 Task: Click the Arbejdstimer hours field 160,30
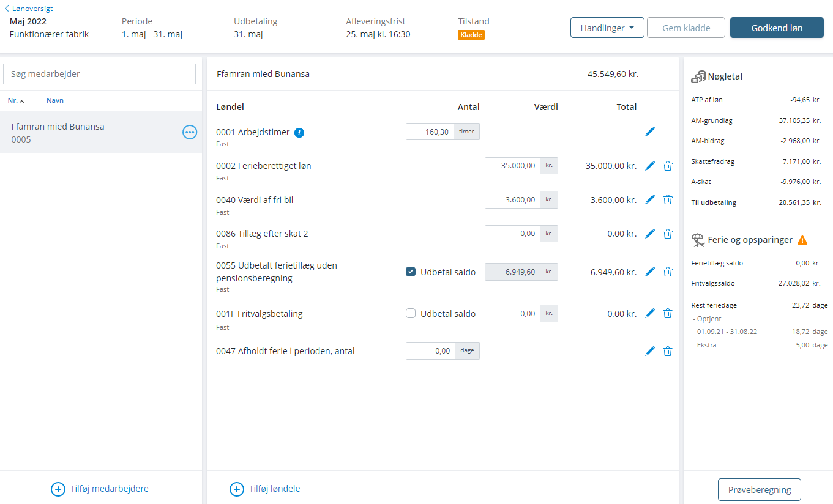(x=430, y=132)
